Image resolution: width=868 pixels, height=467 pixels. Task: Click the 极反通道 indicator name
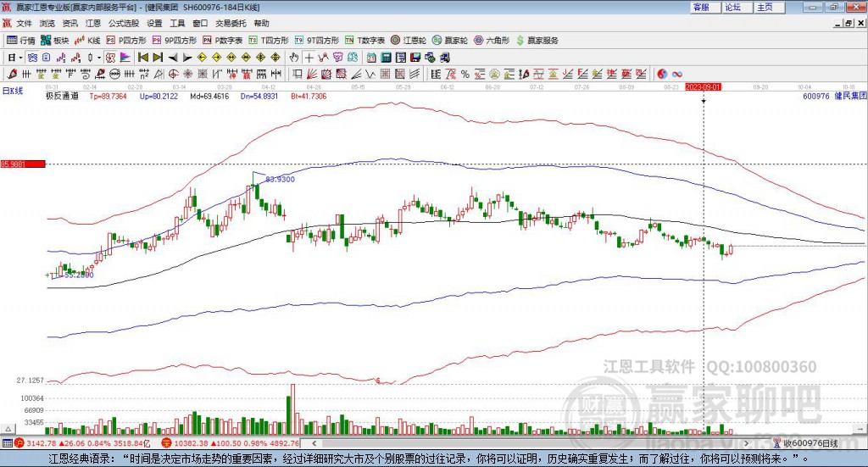[62, 97]
